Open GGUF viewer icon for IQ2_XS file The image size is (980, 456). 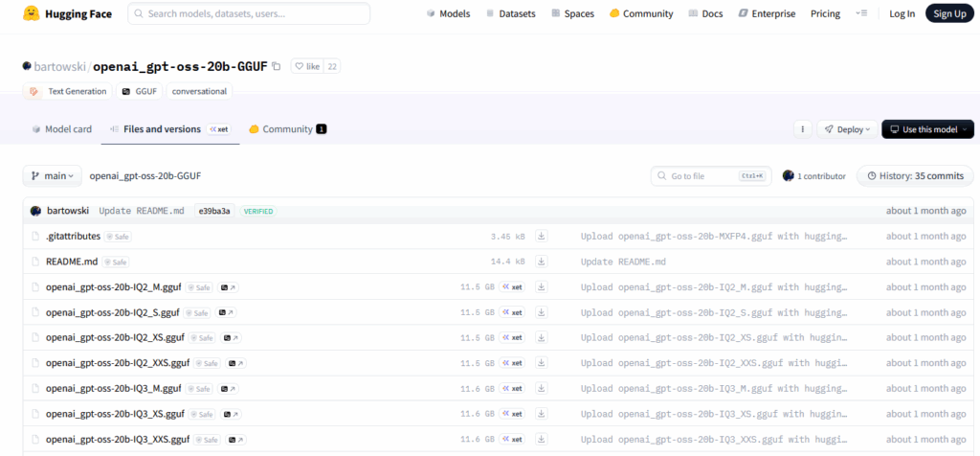coord(232,338)
